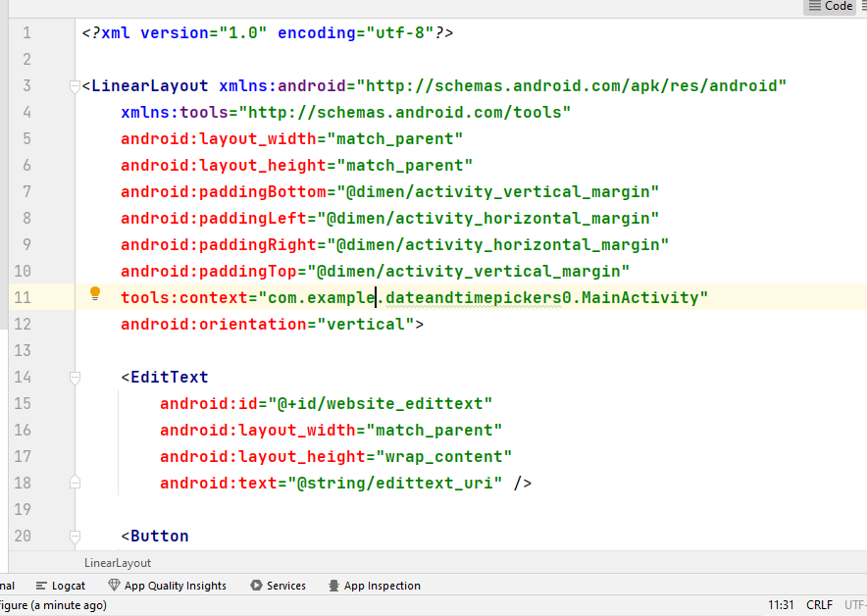Collapse the EditText fold marker on line 14
867x616 pixels.
[x=75, y=378]
